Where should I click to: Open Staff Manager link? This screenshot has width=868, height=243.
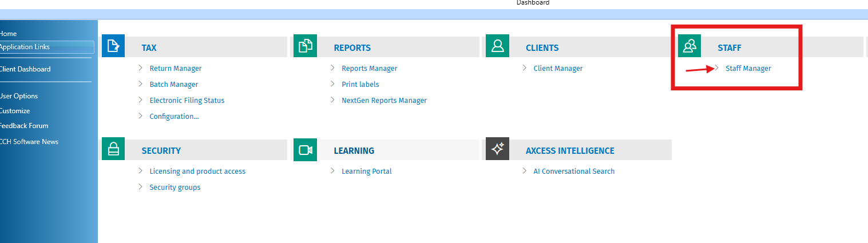click(748, 68)
